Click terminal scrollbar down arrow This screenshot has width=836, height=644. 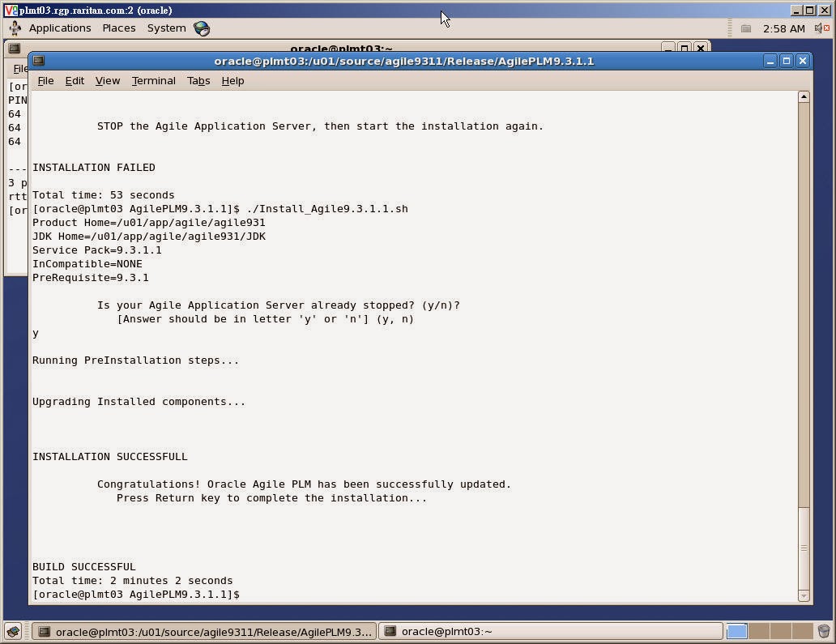pos(804,595)
